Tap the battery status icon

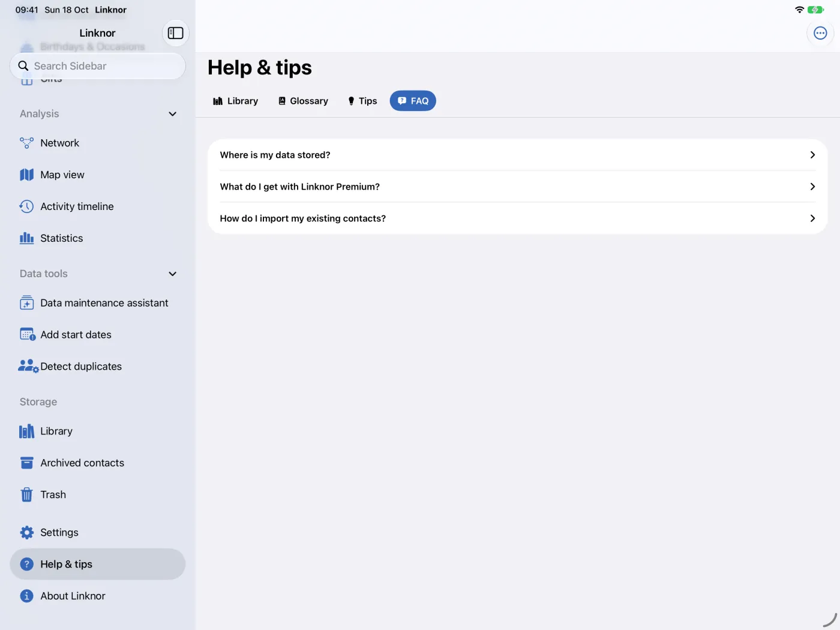pyautogui.click(x=815, y=10)
